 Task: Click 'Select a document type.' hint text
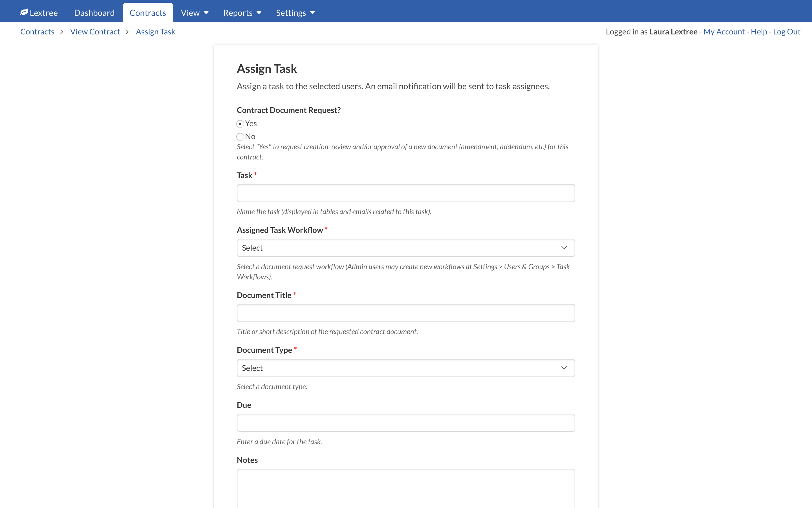coord(272,387)
